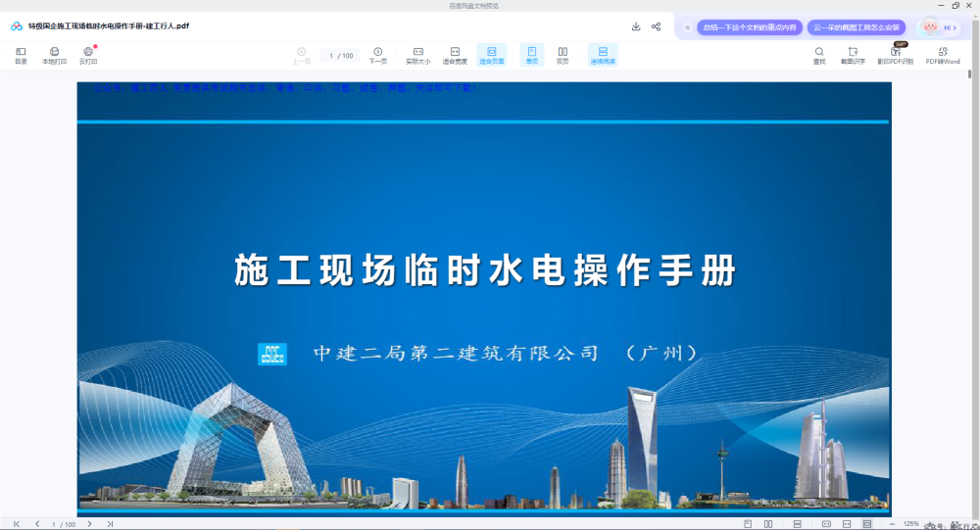Click the 总结一下这个文档的重点内容 suggestion button
Screen dimensions: 980x530
(750, 27)
